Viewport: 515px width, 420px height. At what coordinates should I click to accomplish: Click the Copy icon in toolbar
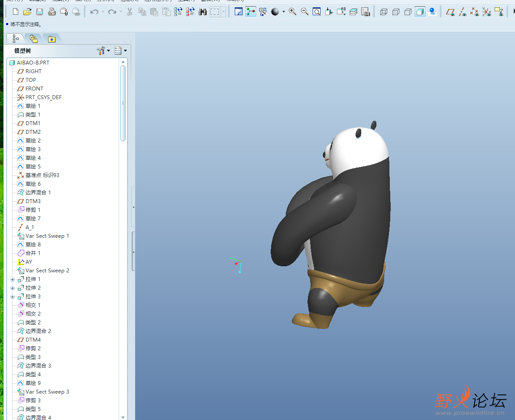[x=142, y=12]
